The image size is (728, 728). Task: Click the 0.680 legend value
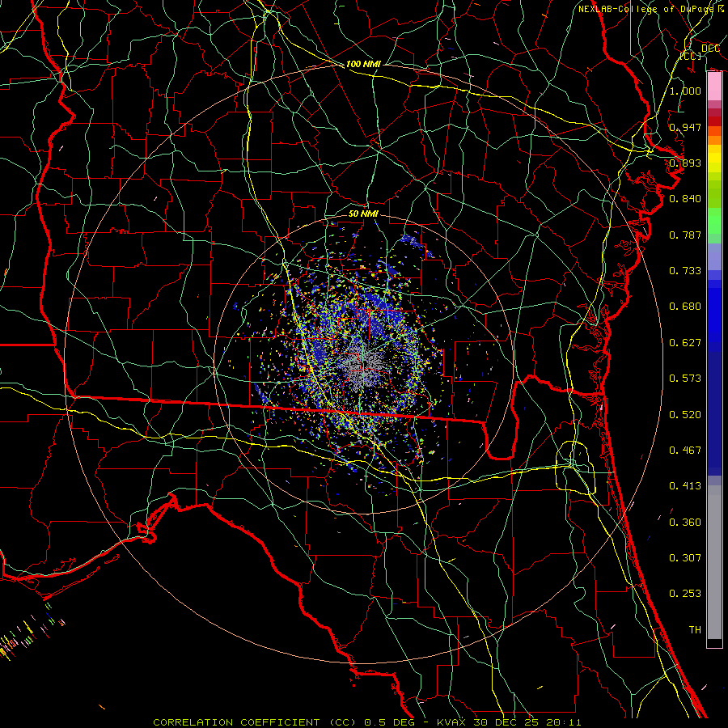point(685,307)
